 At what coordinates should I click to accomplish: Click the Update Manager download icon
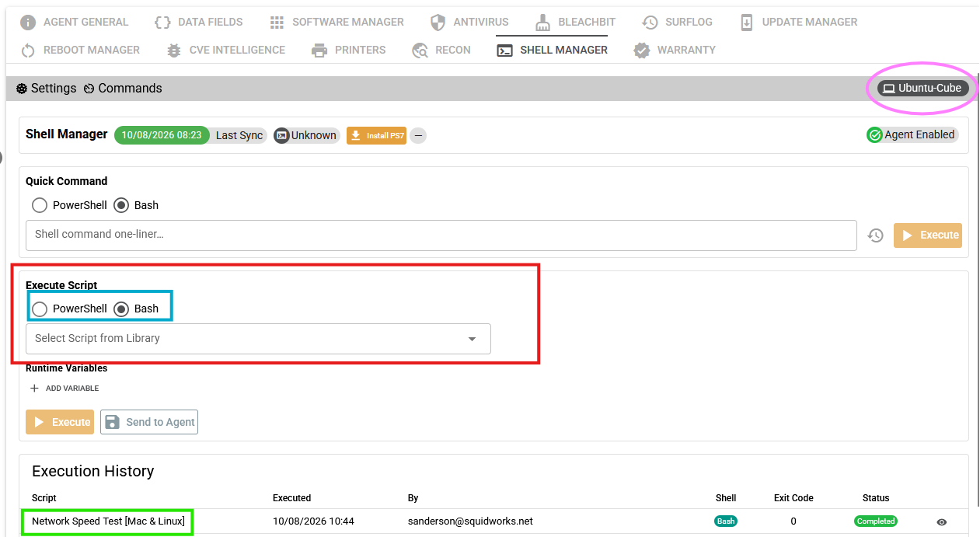tap(746, 23)
